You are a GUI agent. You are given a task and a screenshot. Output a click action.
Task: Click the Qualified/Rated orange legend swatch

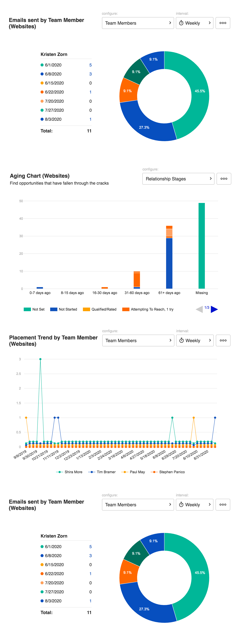[x=86, y=309]
